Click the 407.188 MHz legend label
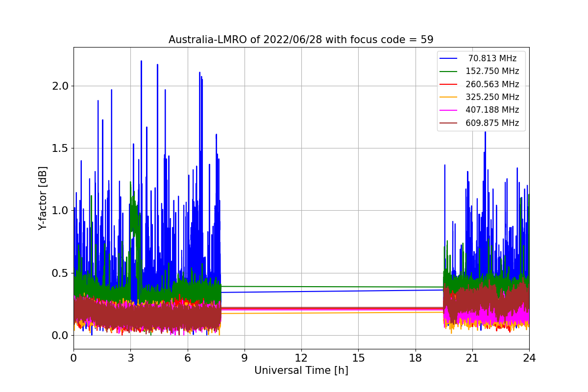Image resolution: width=588 pixels, height=392 pixels. pyautogui.click(x=492, y=110)
